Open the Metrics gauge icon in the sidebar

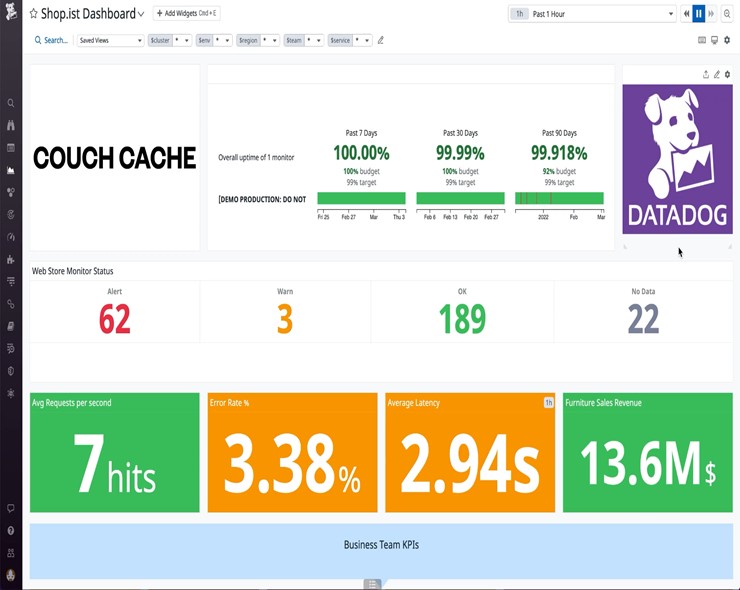11,237
